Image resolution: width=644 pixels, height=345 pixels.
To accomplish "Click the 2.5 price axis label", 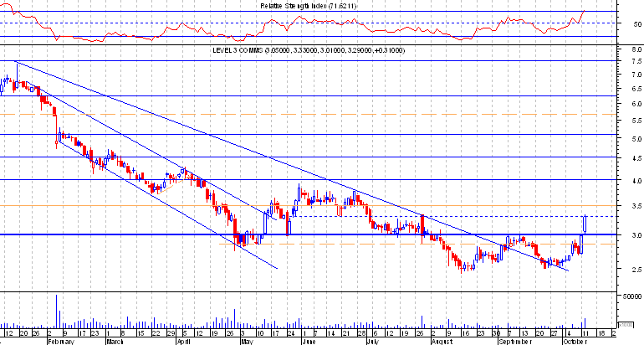I will tap(637, 270).
